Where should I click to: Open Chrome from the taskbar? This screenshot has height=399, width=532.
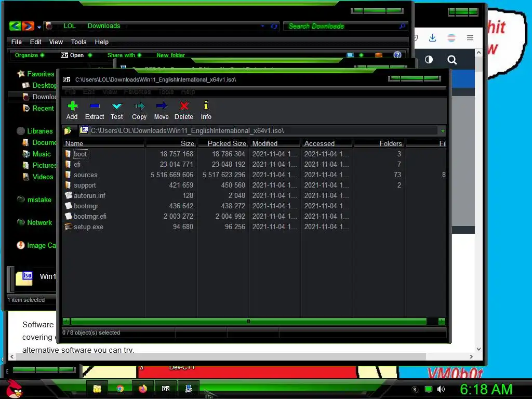(x=120, y=389)
